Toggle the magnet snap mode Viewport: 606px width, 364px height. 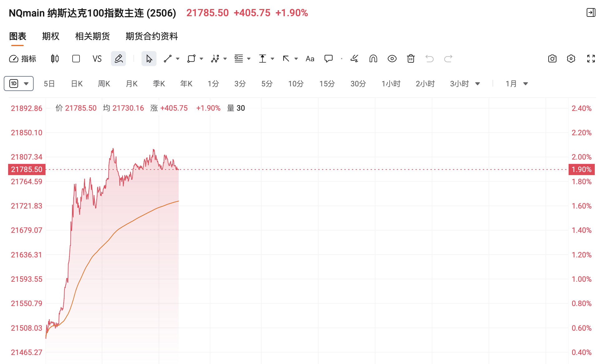click(x=373, y=59)
